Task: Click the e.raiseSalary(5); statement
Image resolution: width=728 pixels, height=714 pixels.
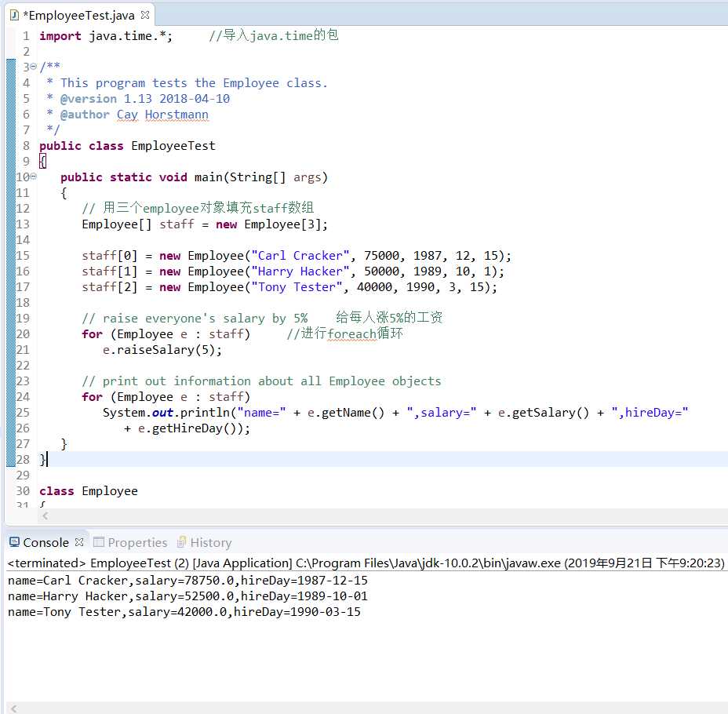Action: pyautogui.click(x=162, y=350)
